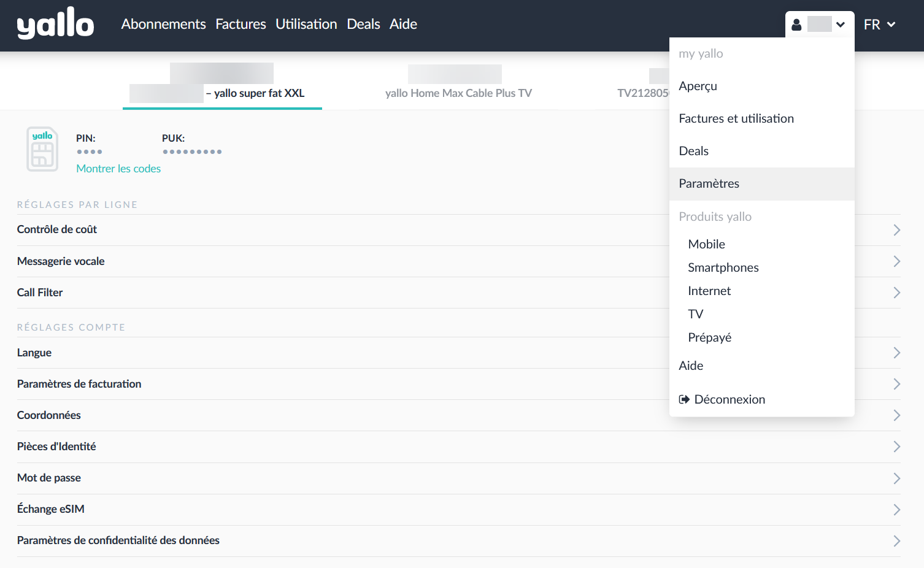Go to Factures in the top navigation
Image resolution: width=924 pixels, height=568 pixels.
pyautogui.click(x=241, y=24)
